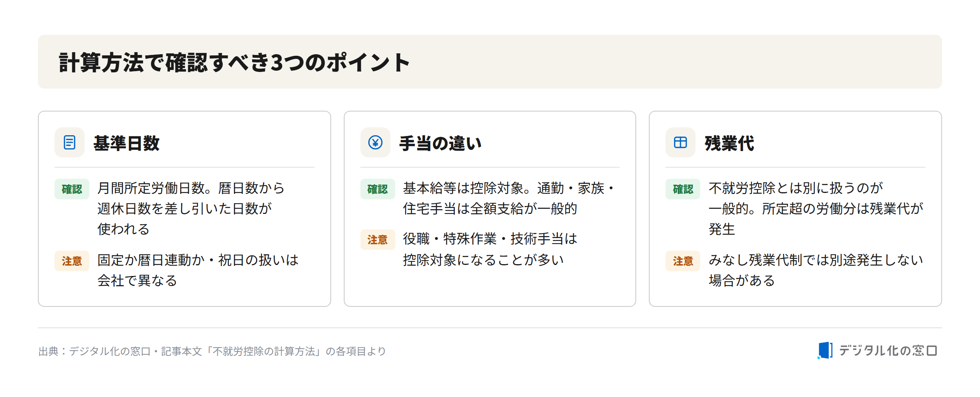The image size is (980, 397).
Task: Click the green 確認 badge in 残業代 card
Action: pyautogui.click(x=683, y=189)
